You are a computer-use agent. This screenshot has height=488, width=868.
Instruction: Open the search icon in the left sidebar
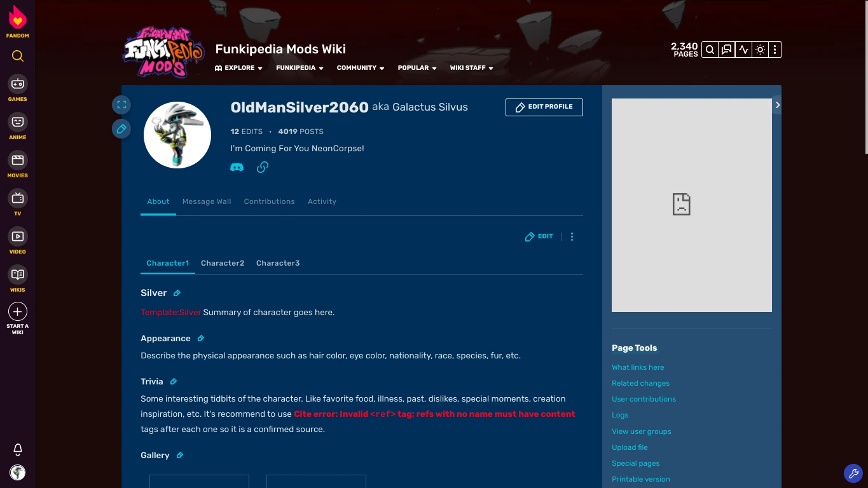(17, 56)
